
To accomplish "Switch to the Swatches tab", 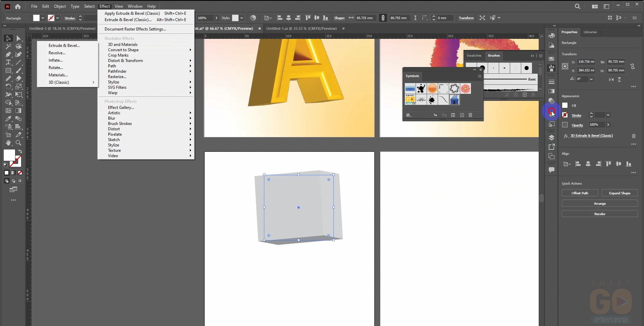I will (x=474, y=56).
